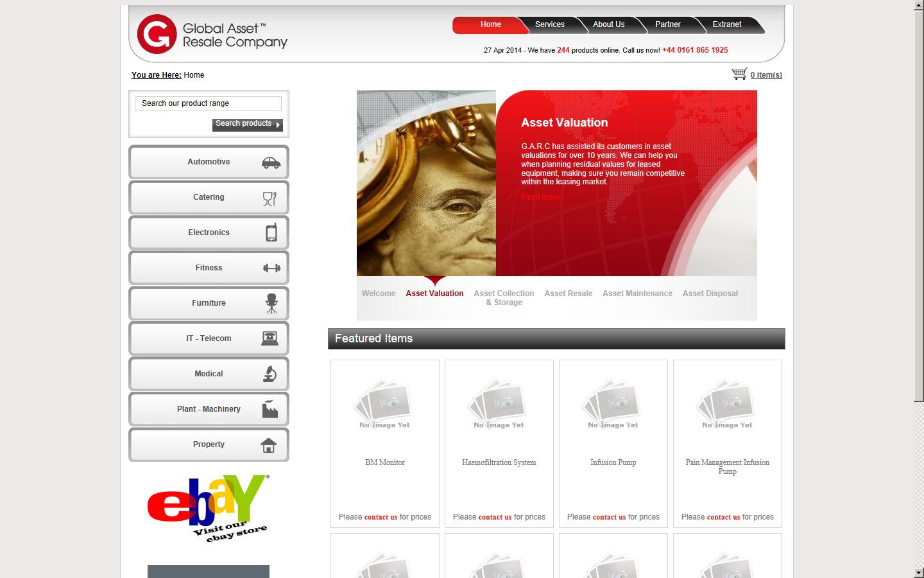Switch slider to Asset Resale
This screenshot has width=924, height=578.
point(568,293)
